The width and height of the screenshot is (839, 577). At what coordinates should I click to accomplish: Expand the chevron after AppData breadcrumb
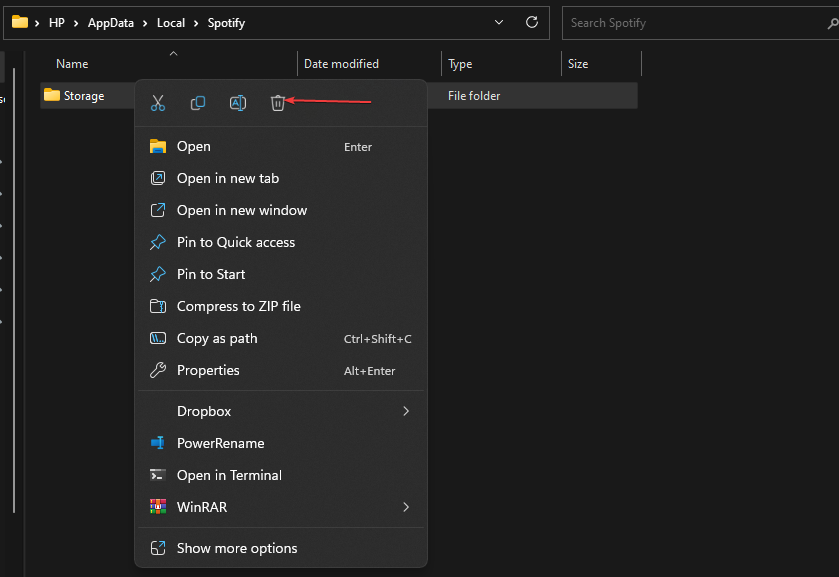pos(145,23)
